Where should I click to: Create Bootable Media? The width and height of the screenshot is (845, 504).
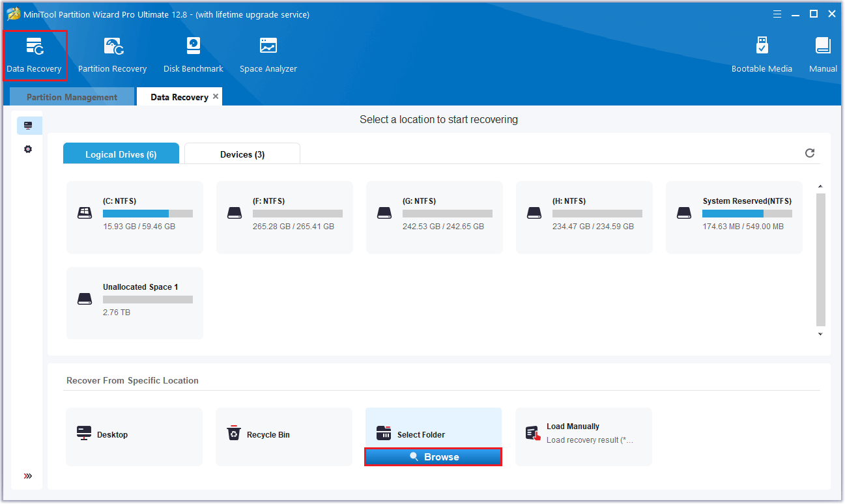(762, 55)
